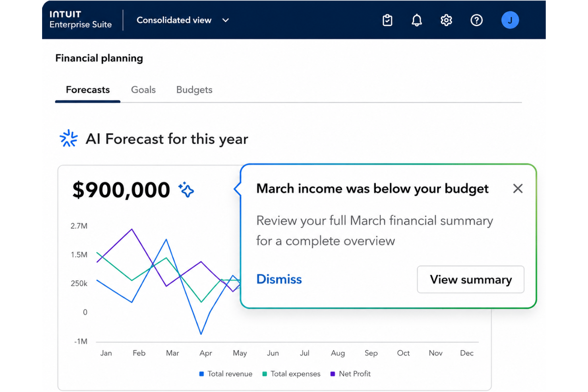Switch to the Goals tab
The image size is (588, 392).
(143, 90)
